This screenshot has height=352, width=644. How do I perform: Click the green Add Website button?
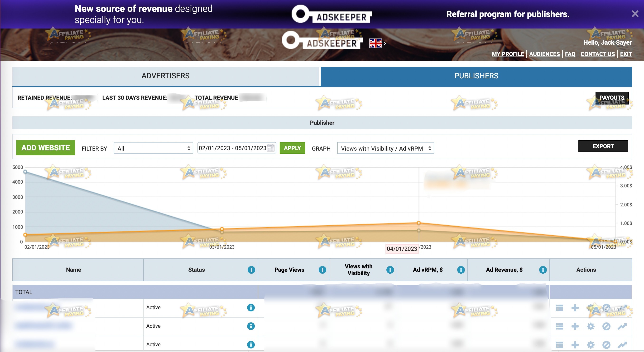(45, 148)
